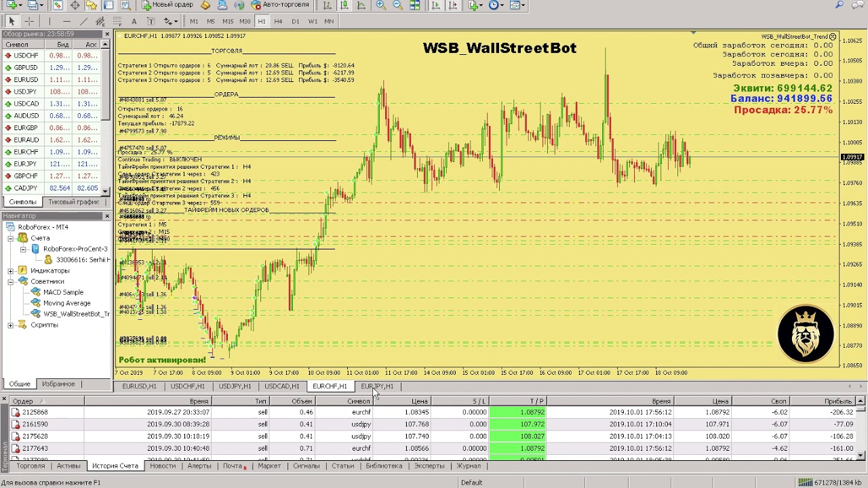Image resolution: width=868 pixels, height=488 pixels.
Task: Open the Data Window toolbar icon
Action: [75, 5]
